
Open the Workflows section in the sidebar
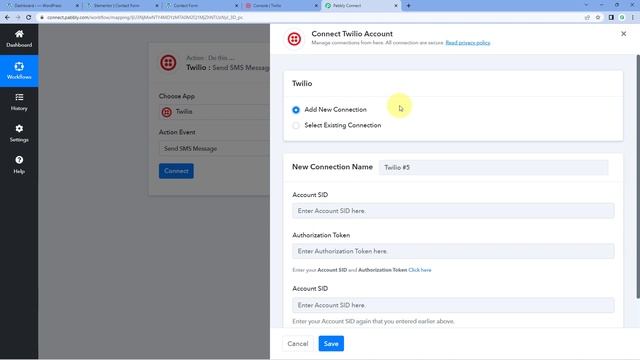pyautogui.click(x=19, y=71)
